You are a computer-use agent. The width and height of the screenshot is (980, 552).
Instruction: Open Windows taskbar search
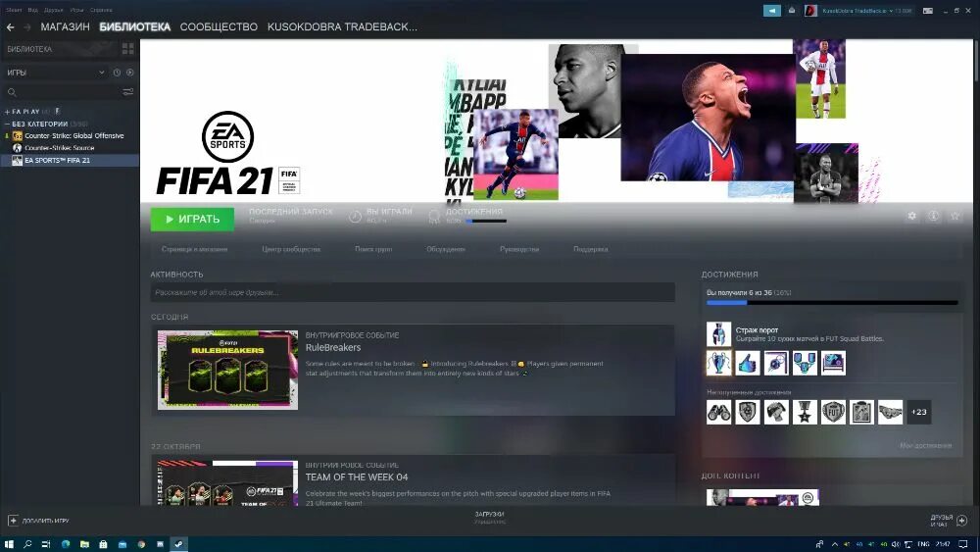coord(27,544)
